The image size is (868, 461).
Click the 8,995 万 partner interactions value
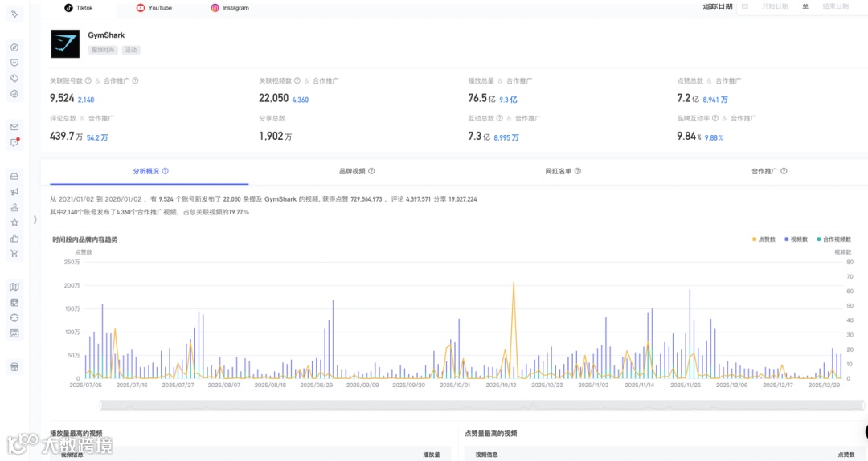click(506, 137)
